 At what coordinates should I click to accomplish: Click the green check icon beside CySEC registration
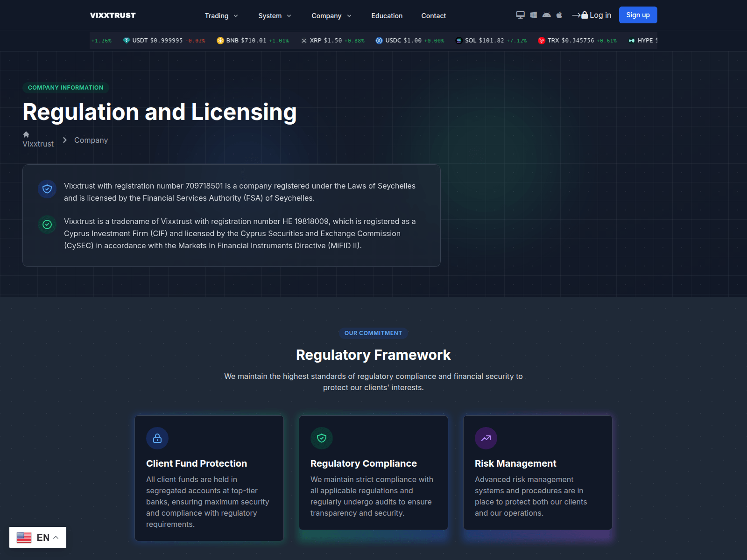[47, 224]
